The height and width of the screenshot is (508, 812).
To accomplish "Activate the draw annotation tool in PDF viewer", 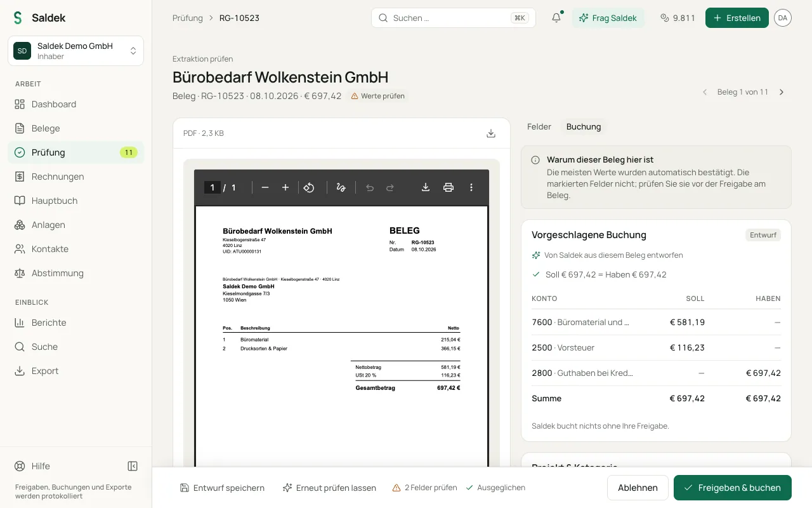I will click(x=341, y=187).
